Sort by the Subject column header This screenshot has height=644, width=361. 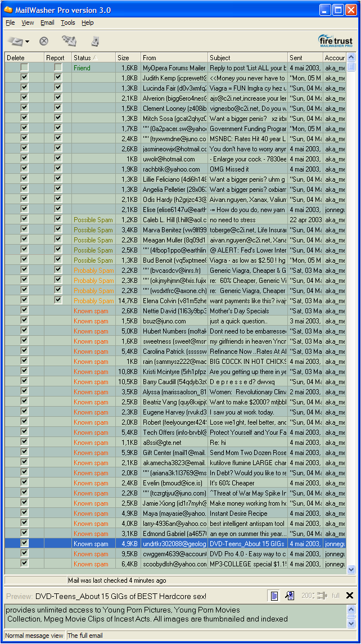click(x=248, y=58)
